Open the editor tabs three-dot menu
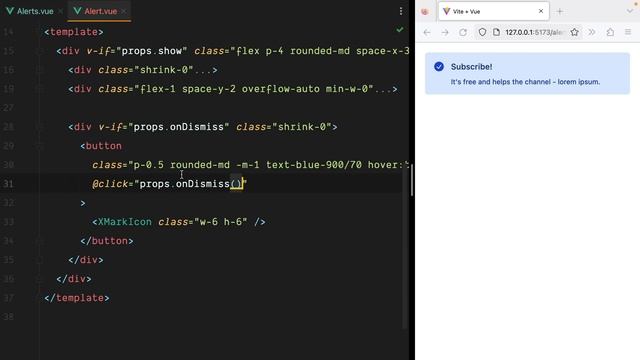 click(401, 11)
